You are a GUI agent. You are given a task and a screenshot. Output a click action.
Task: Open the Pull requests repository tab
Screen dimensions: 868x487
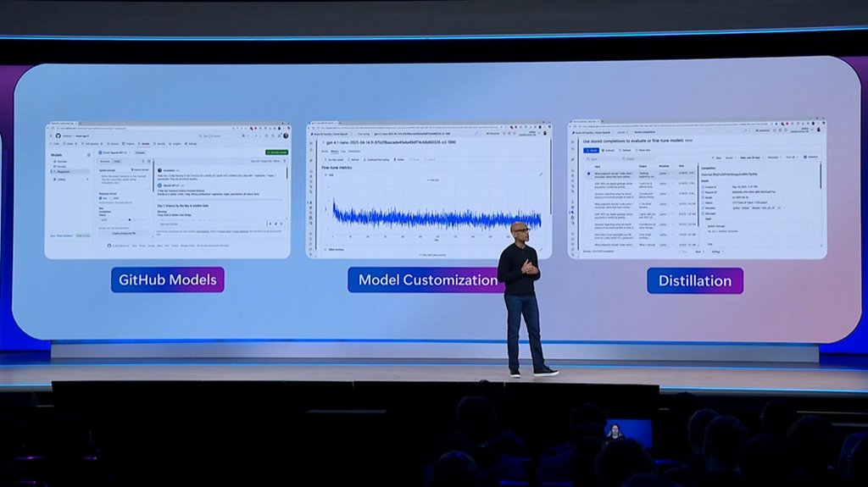(92, 144)
